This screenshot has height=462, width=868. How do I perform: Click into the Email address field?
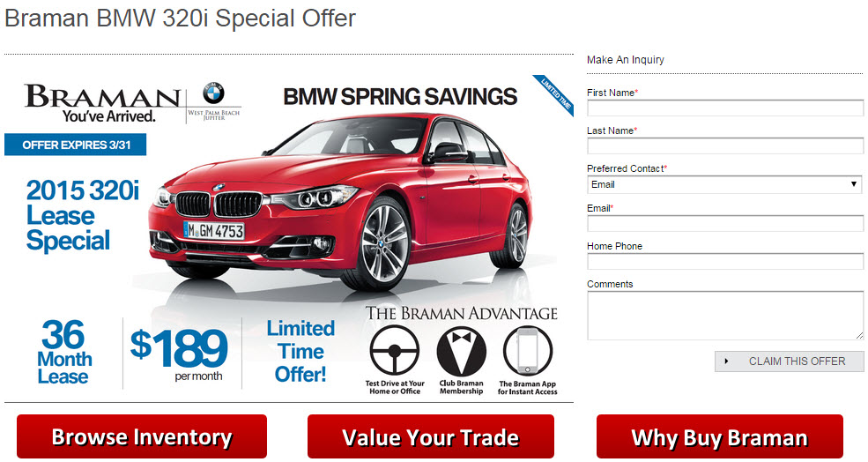(725, 223)
